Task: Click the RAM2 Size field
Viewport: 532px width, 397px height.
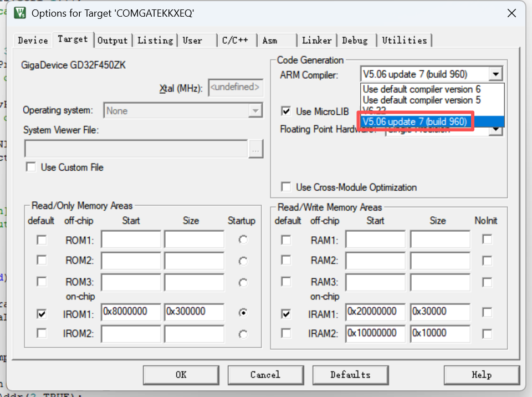Action: click(440, 261)
